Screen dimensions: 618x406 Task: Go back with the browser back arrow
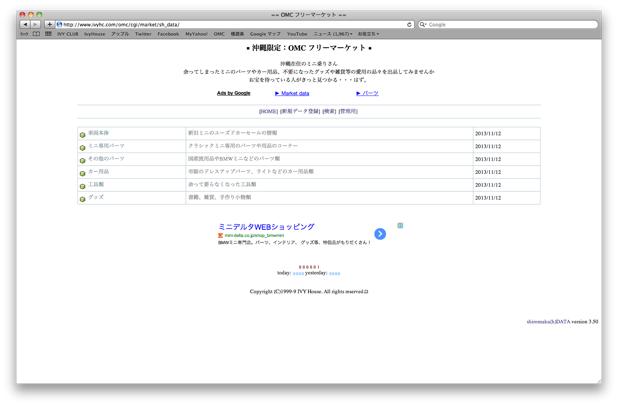[25, 24]
